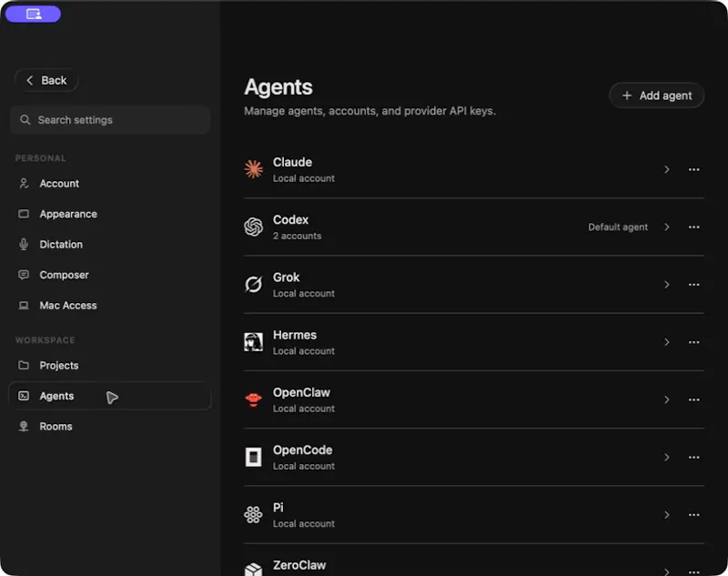The image size is (728, 576).
Task: Click the OpenCode square icon
Action: [254, 457]
